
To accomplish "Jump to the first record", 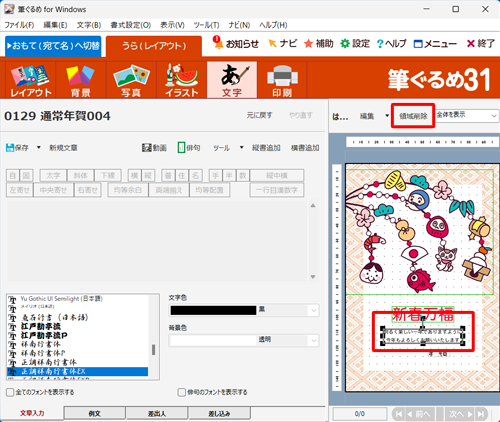I will click(398, 414).
